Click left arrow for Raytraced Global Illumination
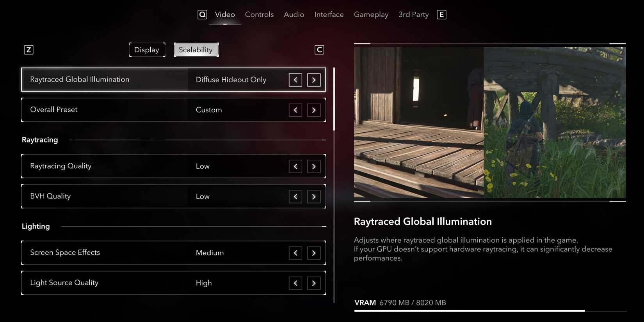 coord(295,80)
